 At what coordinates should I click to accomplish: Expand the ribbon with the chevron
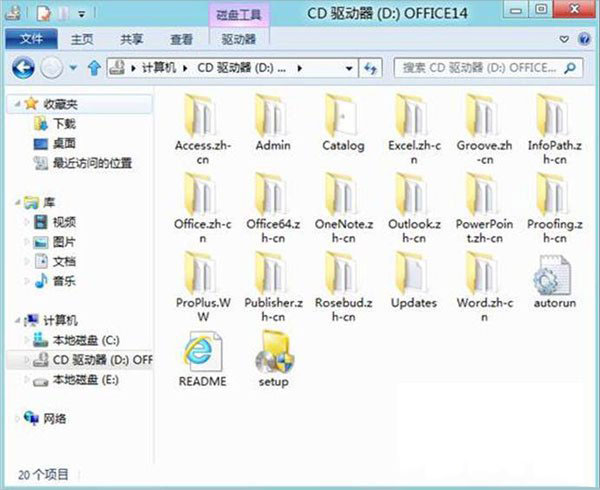tap(564, 39)
